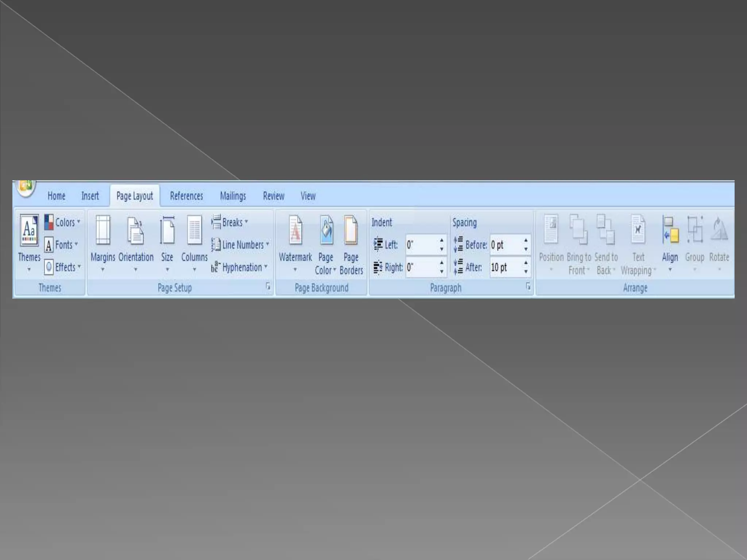This screenshot has width=747, height=560.
Task: Click the Margins icon
Action: (x=103, y=230)
